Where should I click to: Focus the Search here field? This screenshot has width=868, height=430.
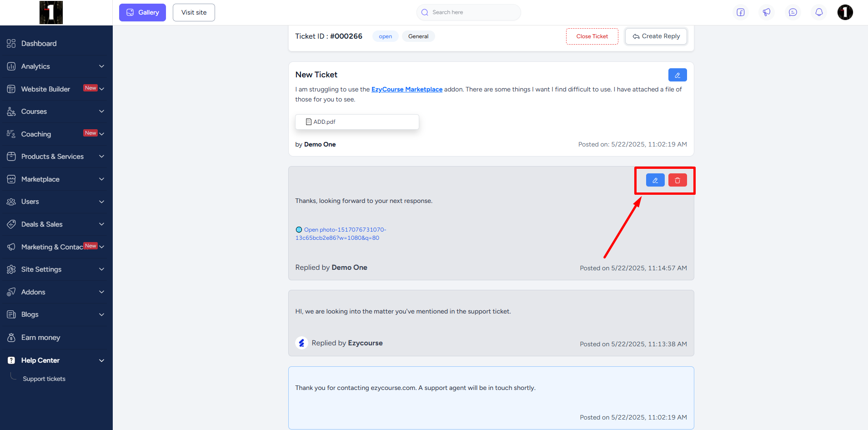469,12
